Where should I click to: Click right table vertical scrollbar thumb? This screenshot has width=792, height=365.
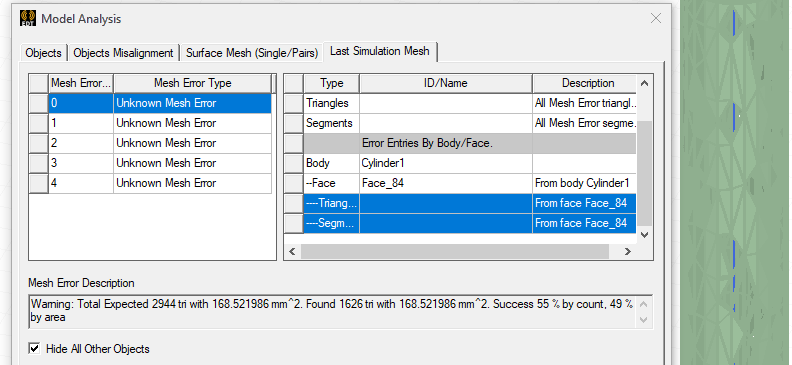[644, 174]
